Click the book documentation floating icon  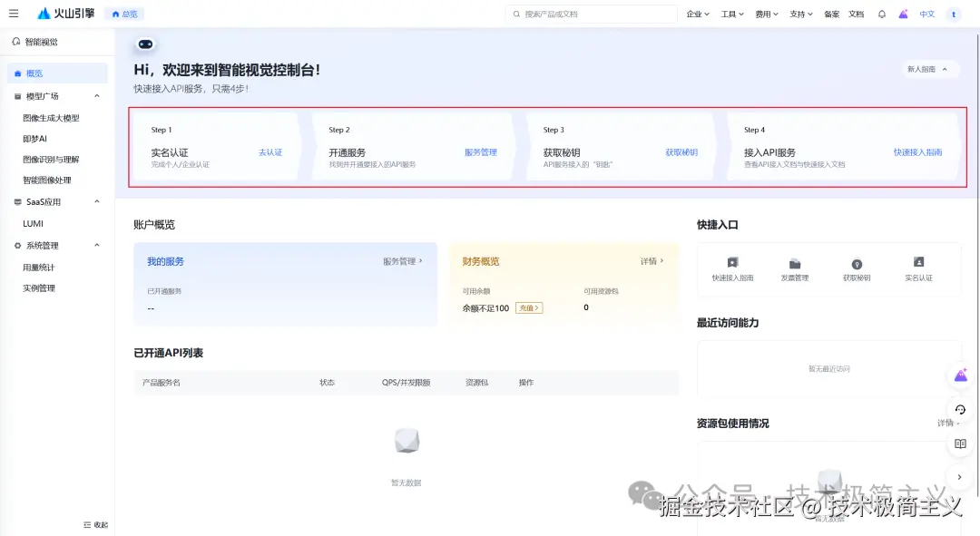tap(960, 443)
